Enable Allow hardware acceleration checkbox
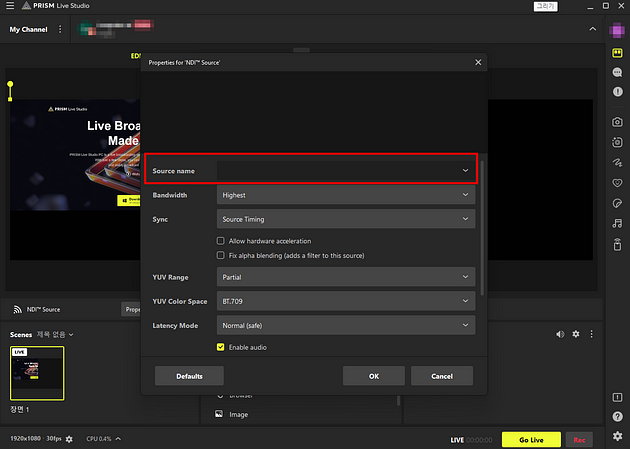The image size is (630, 449). 220,241
